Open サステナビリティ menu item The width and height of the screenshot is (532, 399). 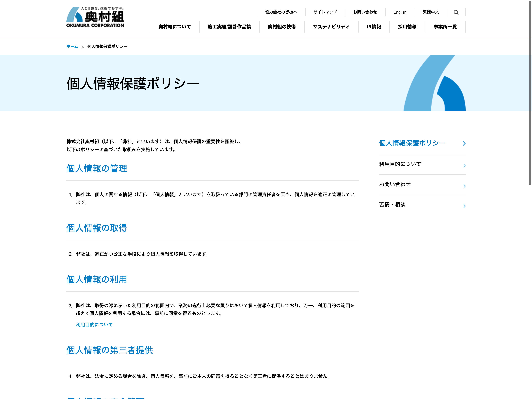pyautogui.click(x=331, y=27)
